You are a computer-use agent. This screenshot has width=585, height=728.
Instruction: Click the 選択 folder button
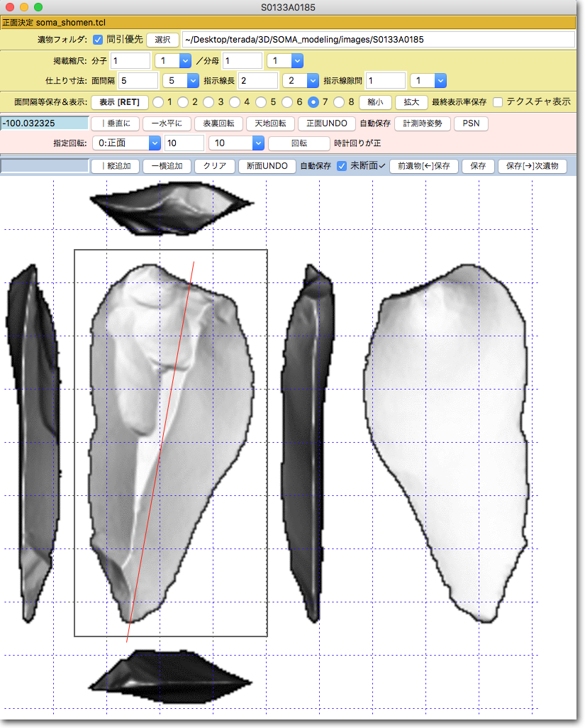point(162,40)
